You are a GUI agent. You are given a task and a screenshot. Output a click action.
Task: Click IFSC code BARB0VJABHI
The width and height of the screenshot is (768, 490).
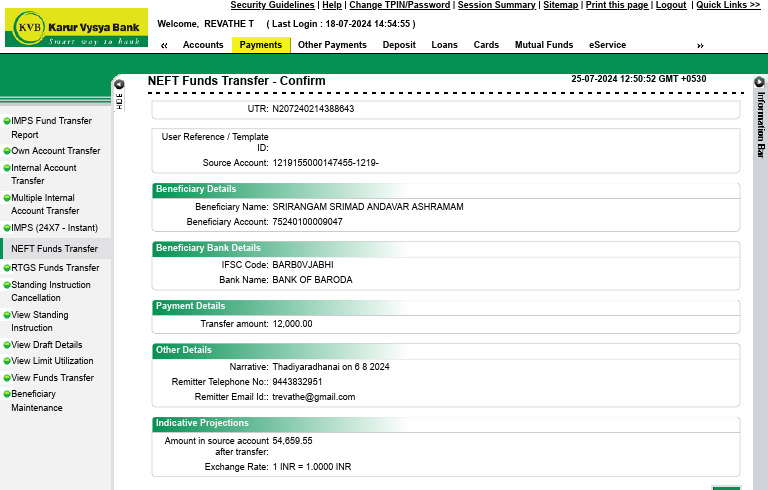point(303,265)
